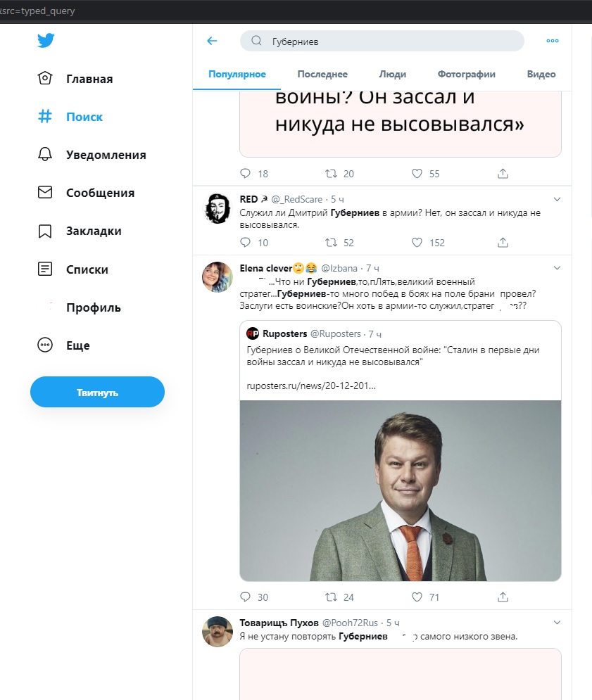Open the ruposters.ru news link
The image size is (592, 700).
point(311,386)
